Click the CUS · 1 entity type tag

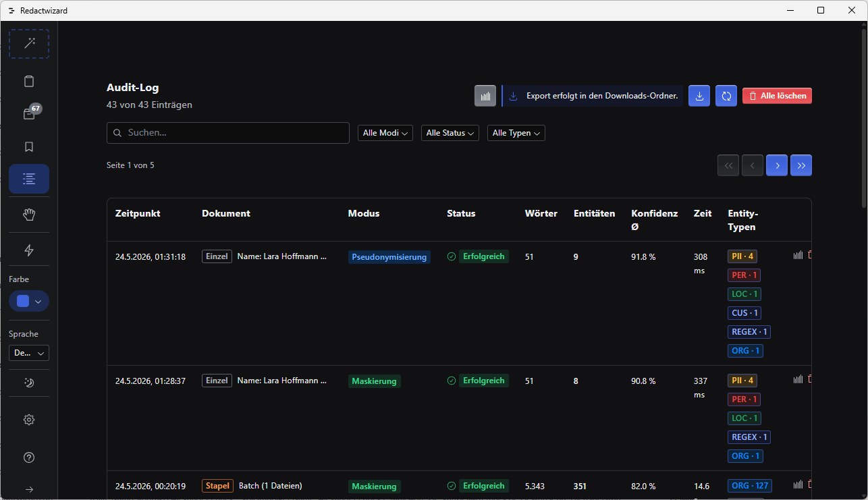click(x=745, y=313)
